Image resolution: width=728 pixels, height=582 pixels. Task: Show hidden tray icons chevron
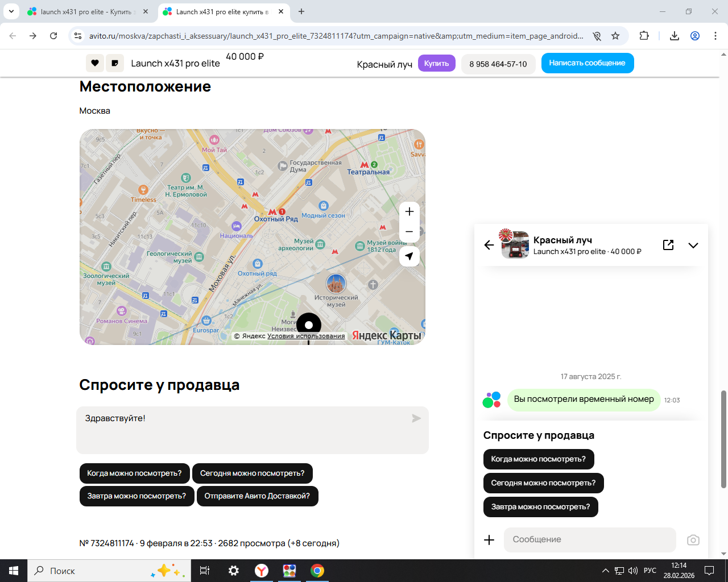pos(605,571)
